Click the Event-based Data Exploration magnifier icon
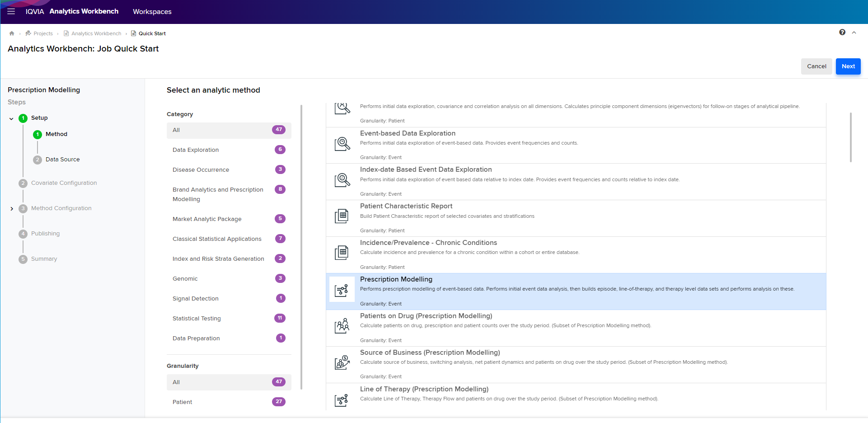Image resolution: width=868 pixels, height=423 pixels. [343, 144]
